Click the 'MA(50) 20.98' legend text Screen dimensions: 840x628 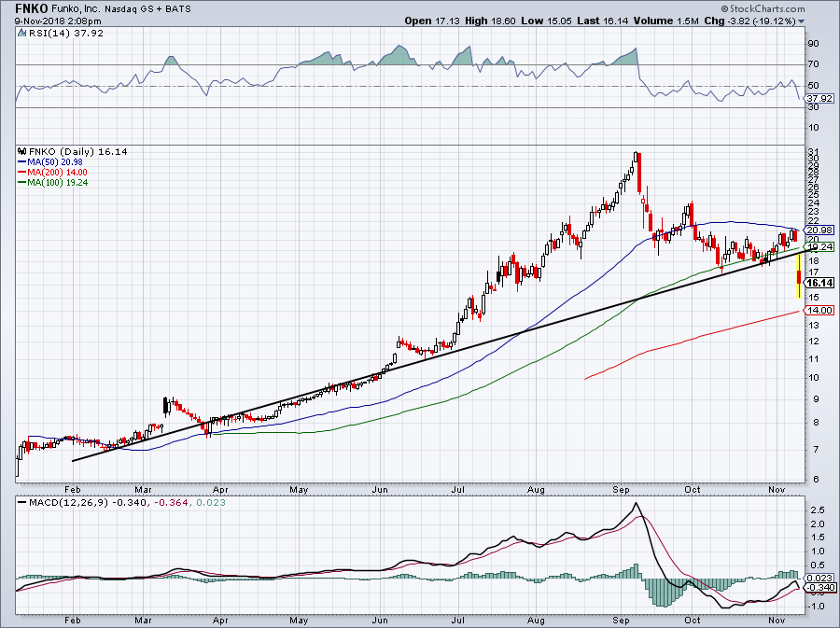coord(55,161)
